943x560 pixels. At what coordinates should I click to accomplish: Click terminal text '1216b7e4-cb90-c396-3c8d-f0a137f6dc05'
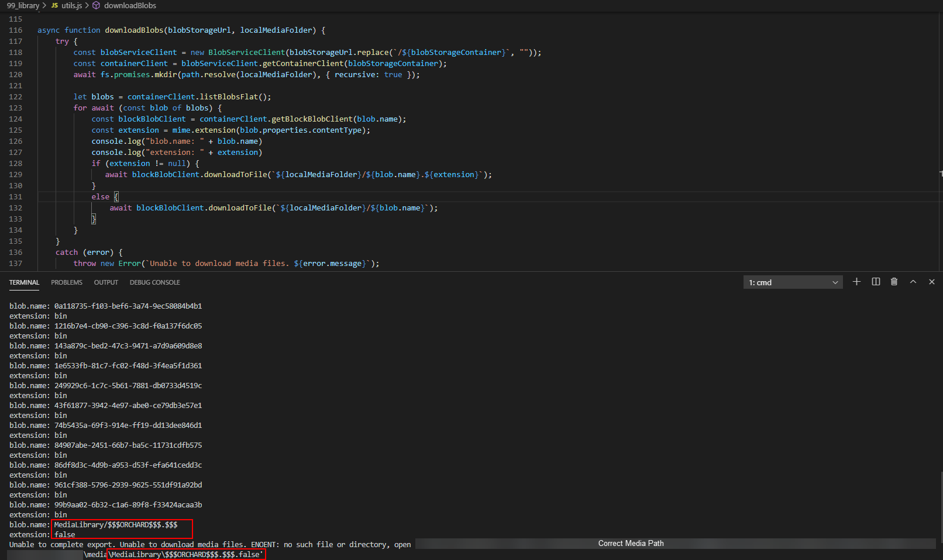point(128,326)
